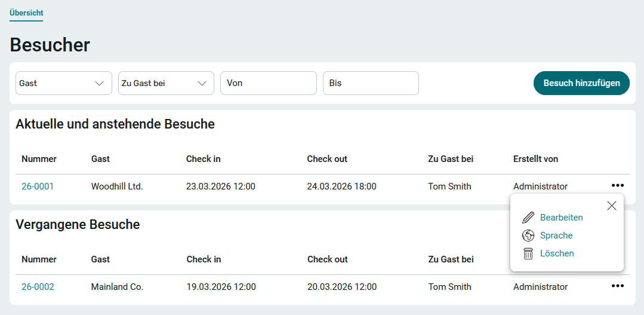Click the Bis date input field
The height and width of the screenshot is (315, 644).
(x=371, y=83)
